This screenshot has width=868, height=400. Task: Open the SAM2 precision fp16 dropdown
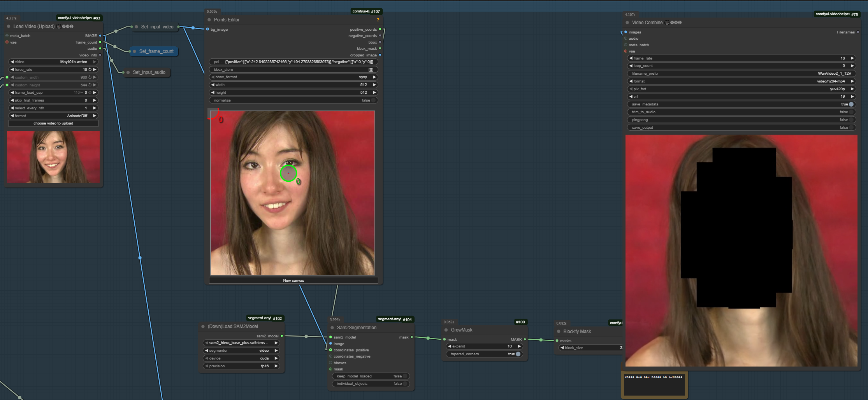tap(241, 366)
